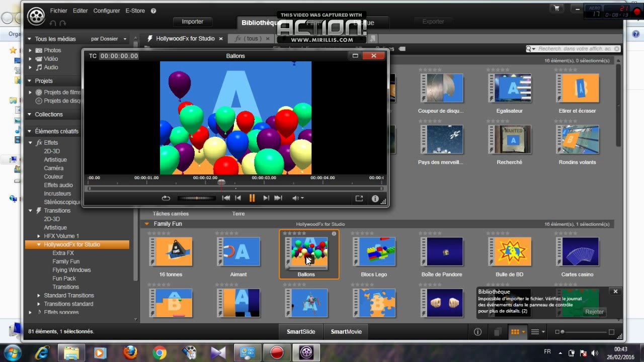Image resolution: width=644 pixels, height=362 pixels.
Task: Switch preview to full screen view
Action: click(x=359, y=198)
